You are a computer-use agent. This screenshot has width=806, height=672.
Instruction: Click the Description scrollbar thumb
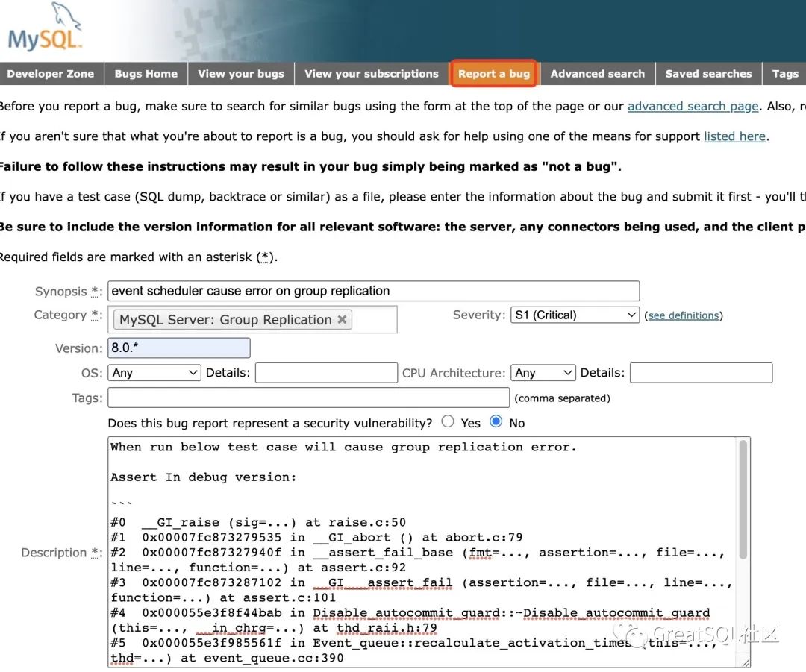tap(743, 500)
